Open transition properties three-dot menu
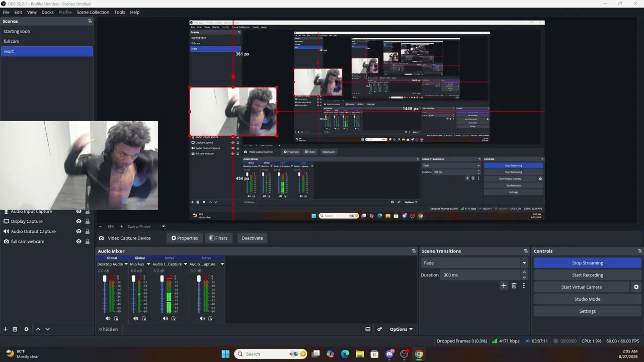This screenshot has height=362, width=644. [524, 286]
